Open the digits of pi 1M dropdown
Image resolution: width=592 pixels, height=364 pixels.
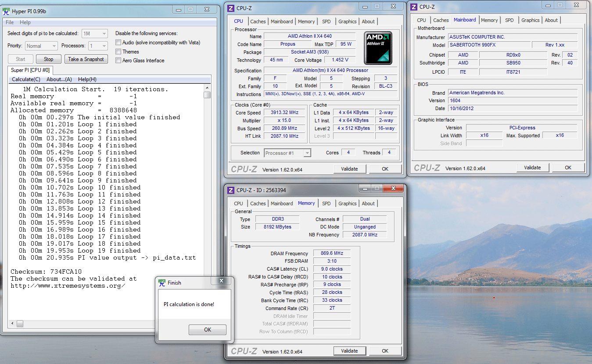pos(95,34)
